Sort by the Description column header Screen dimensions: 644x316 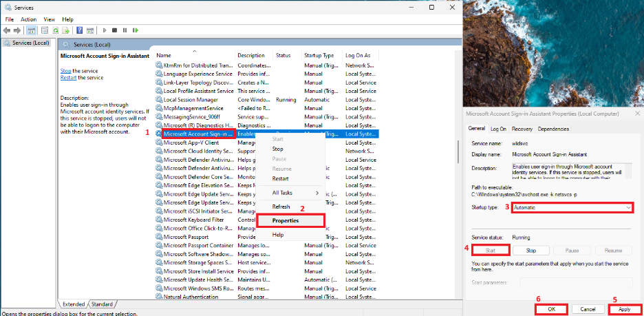pyautogui.click(x=255, y=56)
